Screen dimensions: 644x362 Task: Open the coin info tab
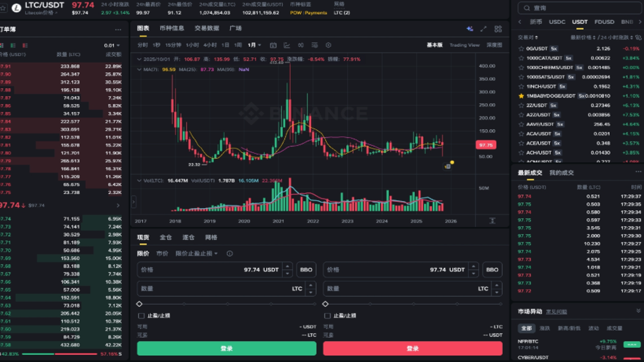[x=172, y=29]
